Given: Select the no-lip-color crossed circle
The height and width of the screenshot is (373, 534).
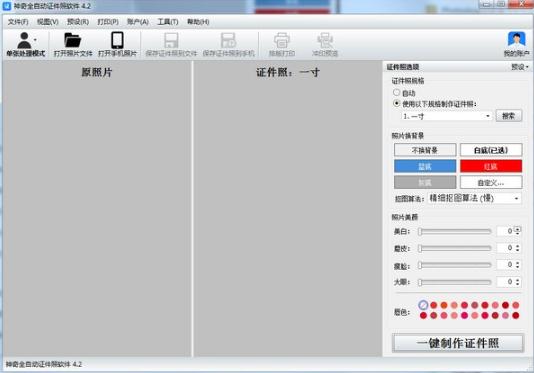Looking at the screenshot, I should pos(423,305).
